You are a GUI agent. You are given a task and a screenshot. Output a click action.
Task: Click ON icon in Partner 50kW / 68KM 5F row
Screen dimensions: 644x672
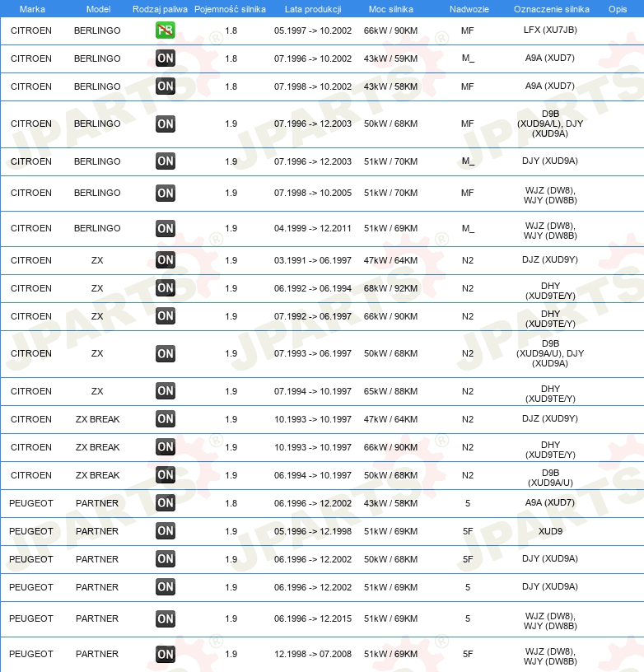166,559
